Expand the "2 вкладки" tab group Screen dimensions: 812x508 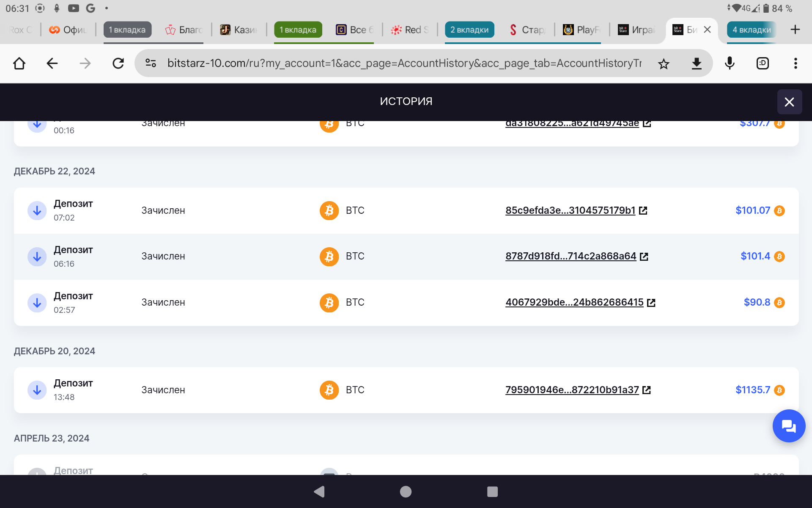469,30
